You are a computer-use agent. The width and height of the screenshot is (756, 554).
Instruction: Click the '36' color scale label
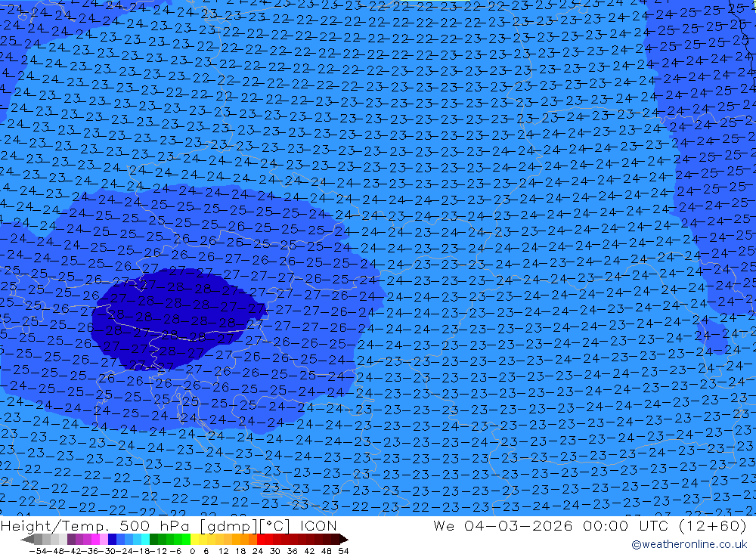click(x=292, y=551)
